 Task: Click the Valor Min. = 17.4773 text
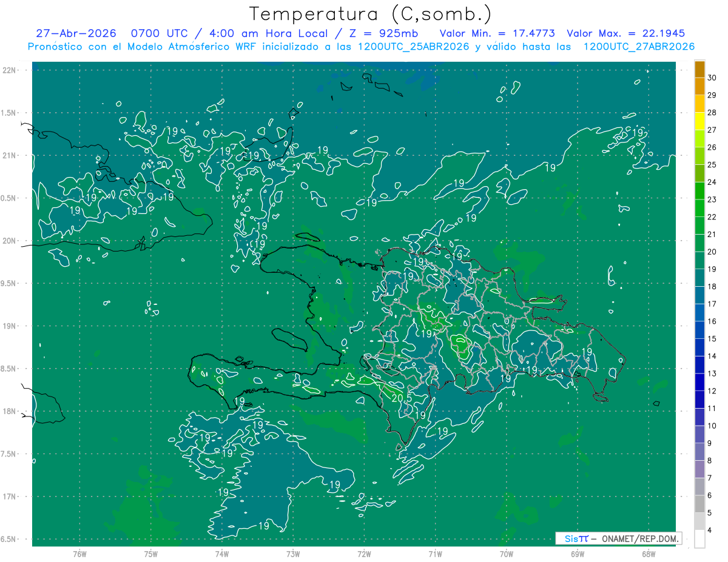497,33
